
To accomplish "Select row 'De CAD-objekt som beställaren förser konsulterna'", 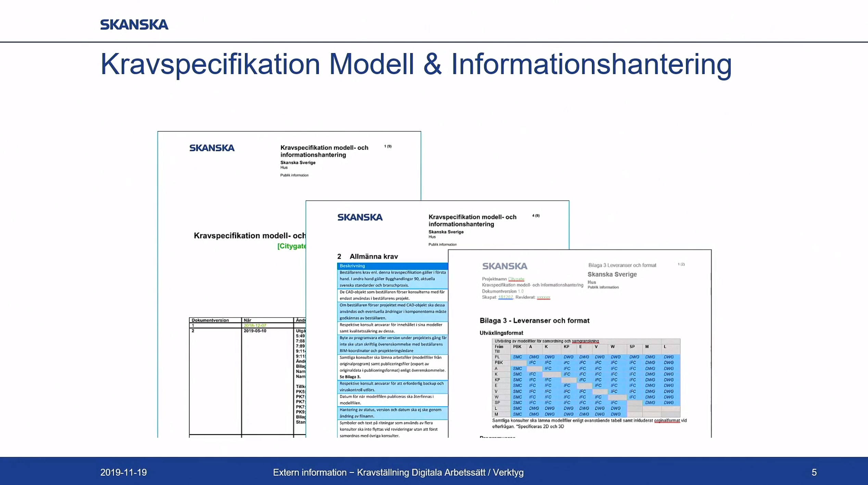I will (x=392, y=295).
